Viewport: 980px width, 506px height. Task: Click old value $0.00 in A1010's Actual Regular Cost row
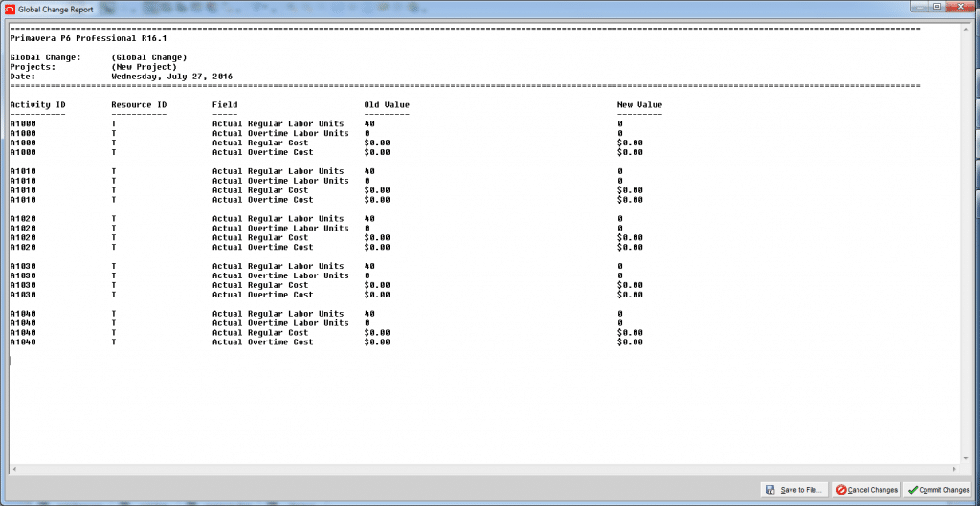(377, 190)
